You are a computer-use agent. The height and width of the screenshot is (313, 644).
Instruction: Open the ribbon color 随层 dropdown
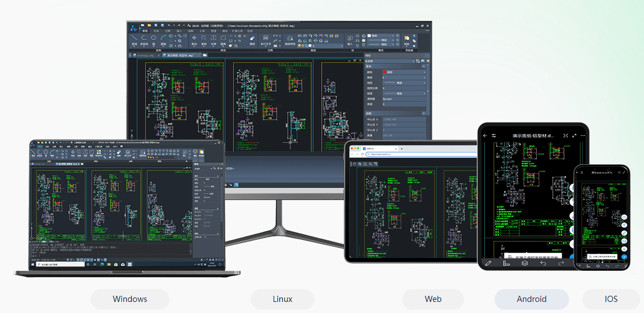380,36
